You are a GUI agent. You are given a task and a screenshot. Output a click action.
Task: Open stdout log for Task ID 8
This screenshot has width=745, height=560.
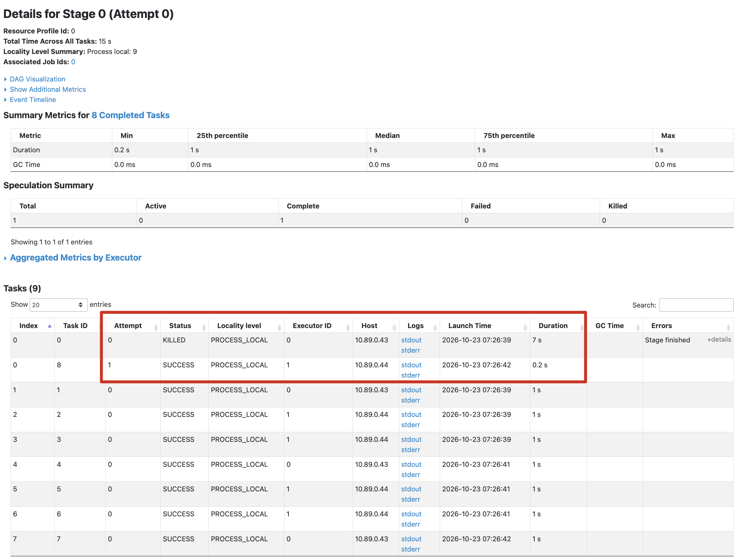tap(411, 365)
